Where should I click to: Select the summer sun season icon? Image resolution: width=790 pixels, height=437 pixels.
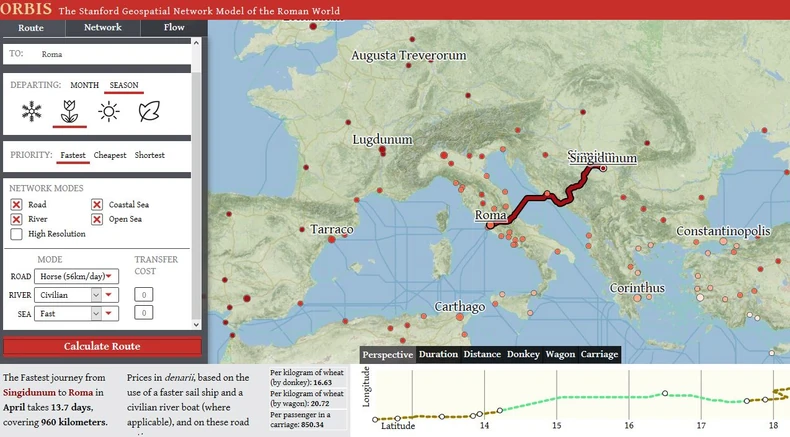click(109, 112)
